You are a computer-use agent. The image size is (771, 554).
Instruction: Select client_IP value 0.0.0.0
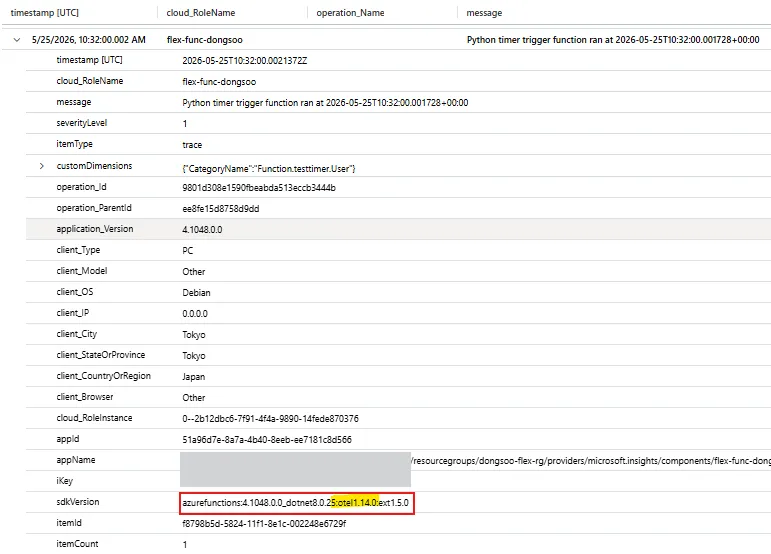pyautogui.click(x=195, y=314)
